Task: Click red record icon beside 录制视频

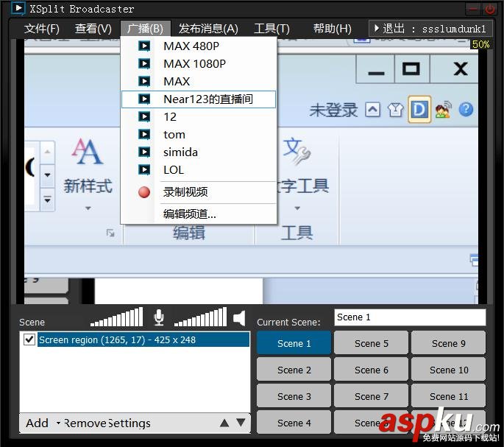Action: pyautogui.click(x=144, y=192)
